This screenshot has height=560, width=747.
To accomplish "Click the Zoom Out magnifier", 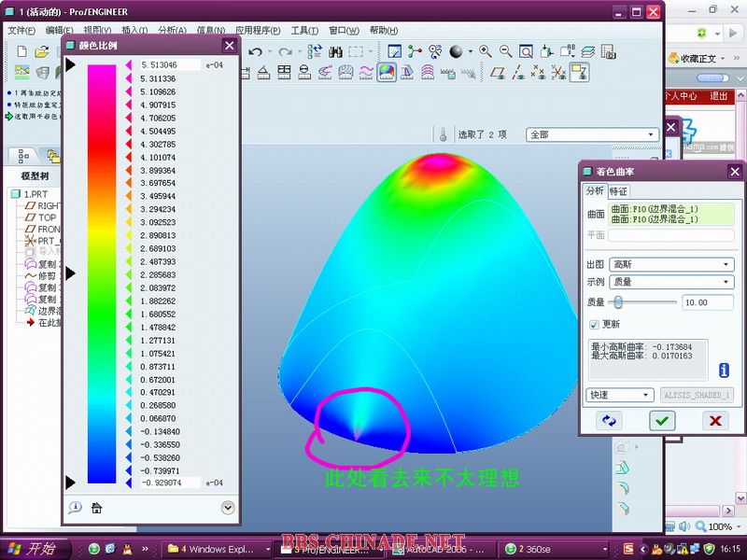I will click(506, 51).
